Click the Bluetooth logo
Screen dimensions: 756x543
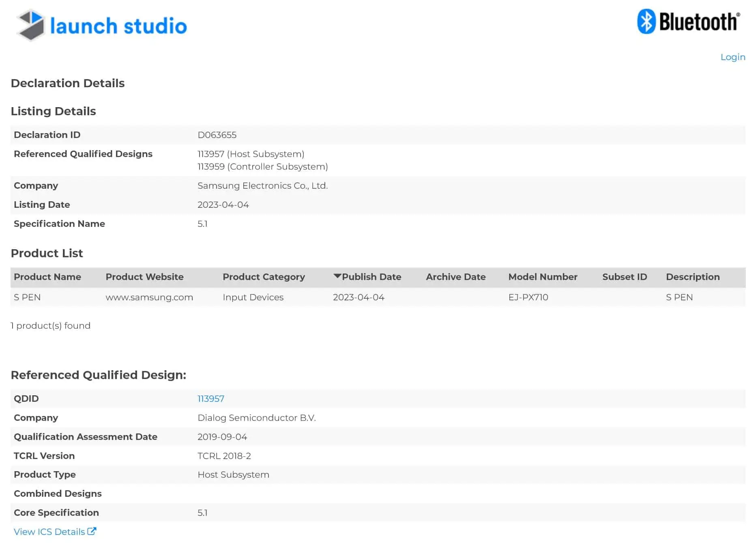pos(688,22)
